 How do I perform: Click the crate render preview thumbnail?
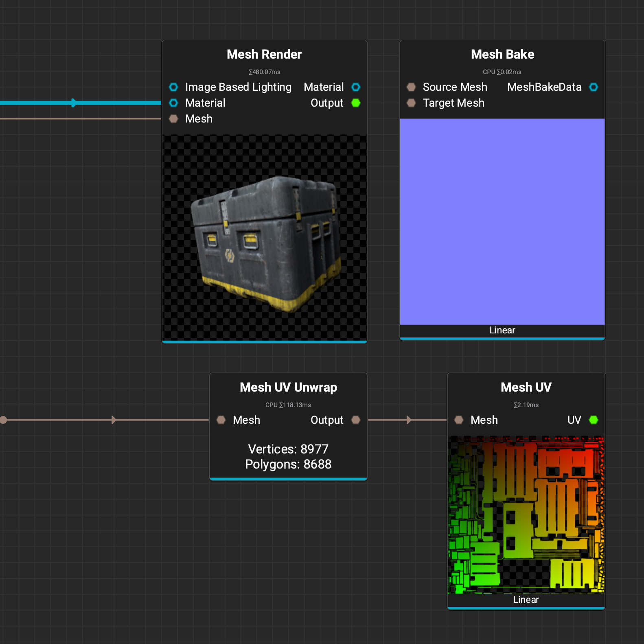(265, 237)
